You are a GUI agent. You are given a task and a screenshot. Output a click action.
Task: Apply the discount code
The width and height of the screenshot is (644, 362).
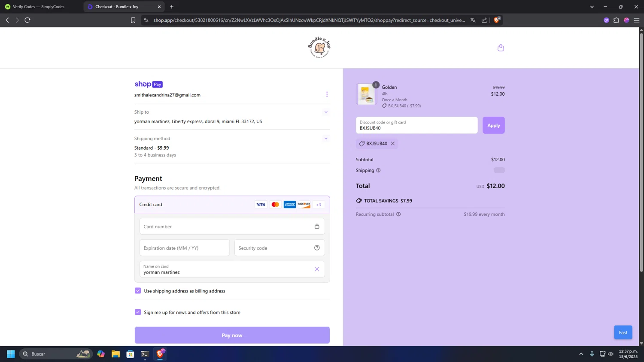[494, 125]
